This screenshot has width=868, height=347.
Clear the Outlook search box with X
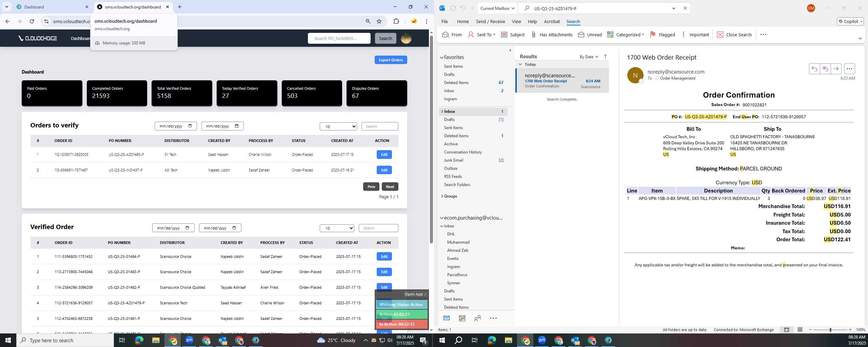click(685, 8)
